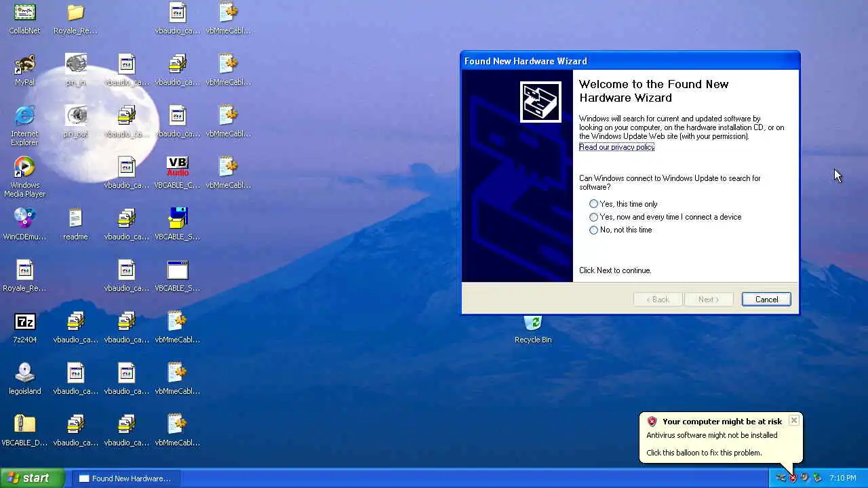The width and height of the screenshot is (868, 488).
Task: Choose 'Yes, now and every time' option
Action: (x=665, y=217)
